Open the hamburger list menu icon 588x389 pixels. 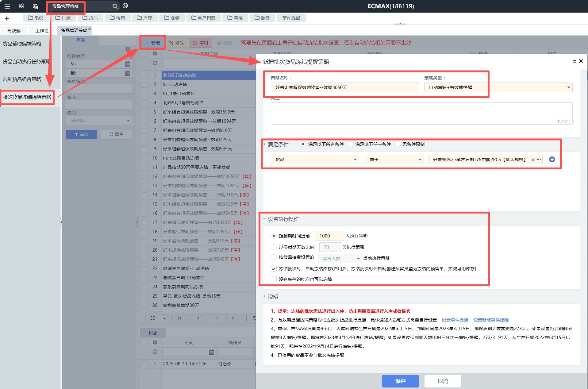pyautogui.click(x=7, y=6)
